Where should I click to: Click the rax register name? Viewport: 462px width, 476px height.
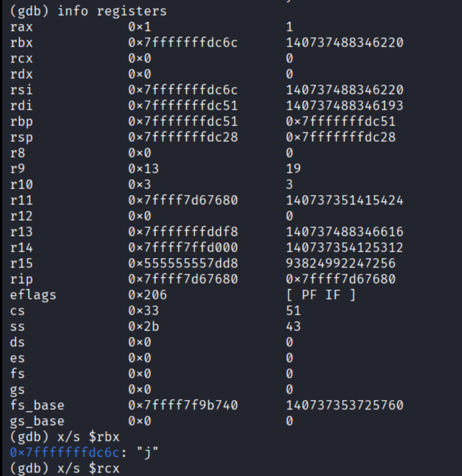point(22,27)
